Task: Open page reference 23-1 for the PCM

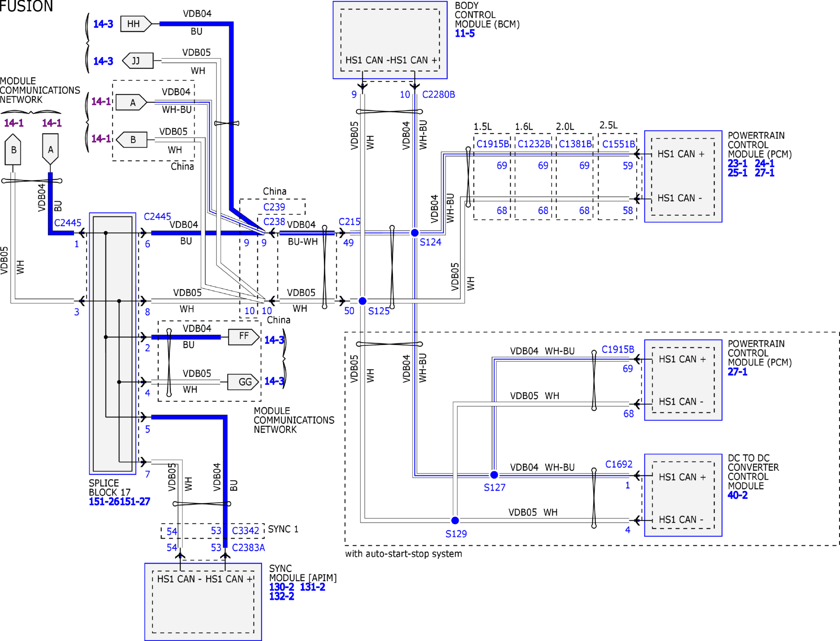Action: [x=737, y=163]
